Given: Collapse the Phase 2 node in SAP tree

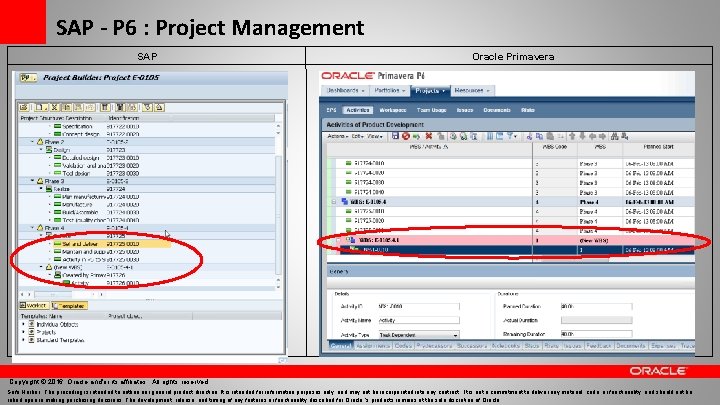Looking at the screenshot, I should (33, 142).
